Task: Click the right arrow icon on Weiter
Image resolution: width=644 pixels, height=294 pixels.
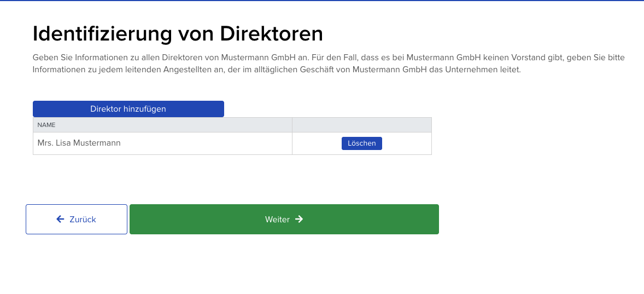Action: pyautogui.click(x=299, y=219)
